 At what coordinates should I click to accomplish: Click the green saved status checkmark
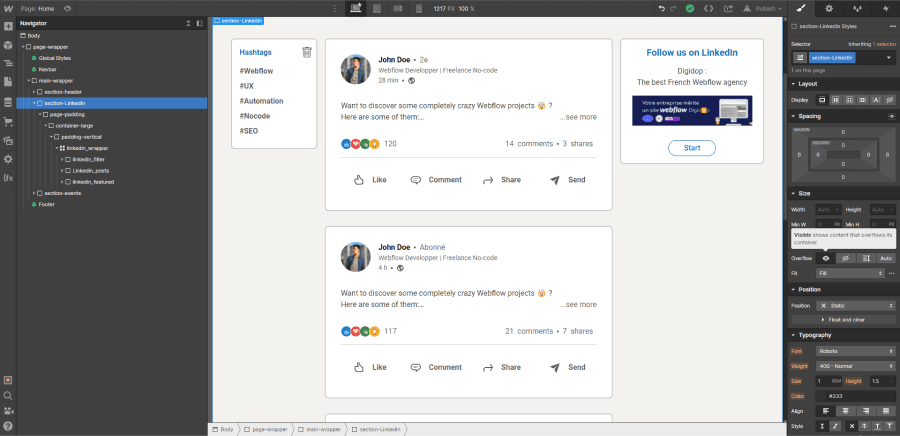click(x=690, y=9)
